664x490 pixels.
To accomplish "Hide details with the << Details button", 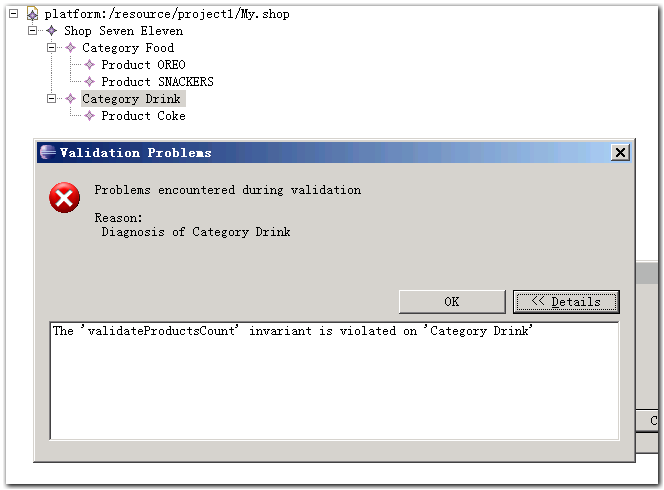I will [x=566, y=301].
